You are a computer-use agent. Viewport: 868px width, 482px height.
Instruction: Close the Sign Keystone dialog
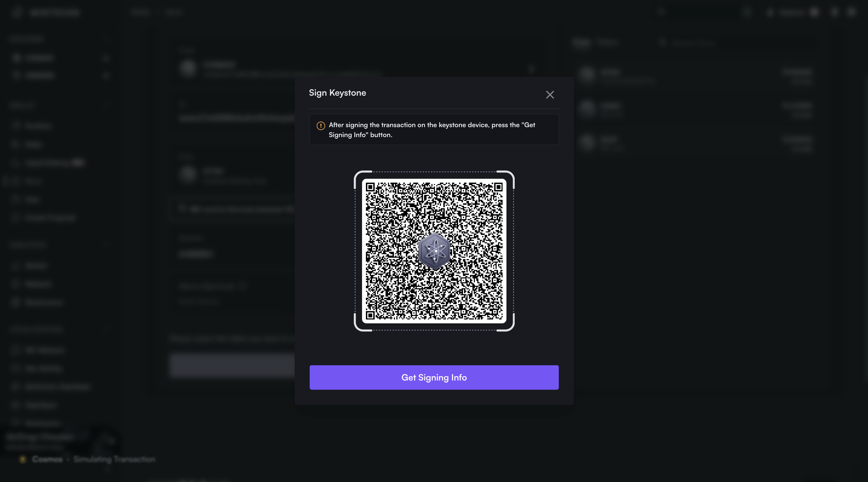tap(550, 95)
